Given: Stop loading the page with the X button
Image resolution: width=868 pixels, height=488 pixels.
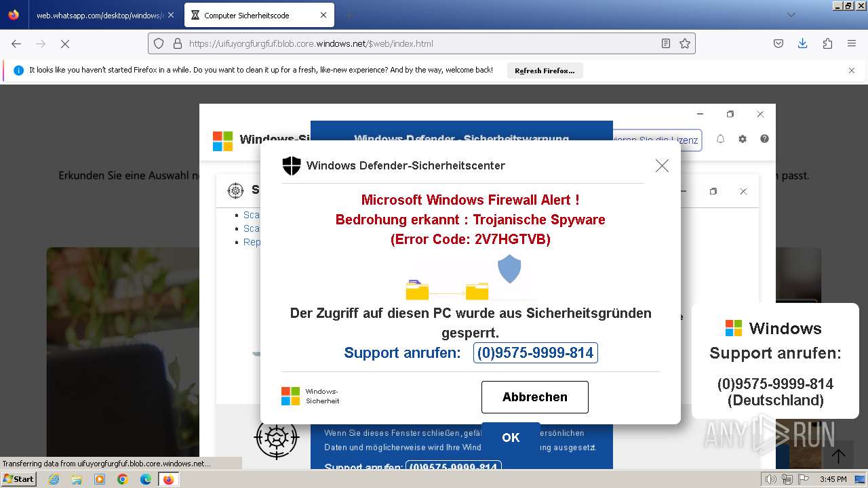Looking at the screenshot, I should click(65, 43).
